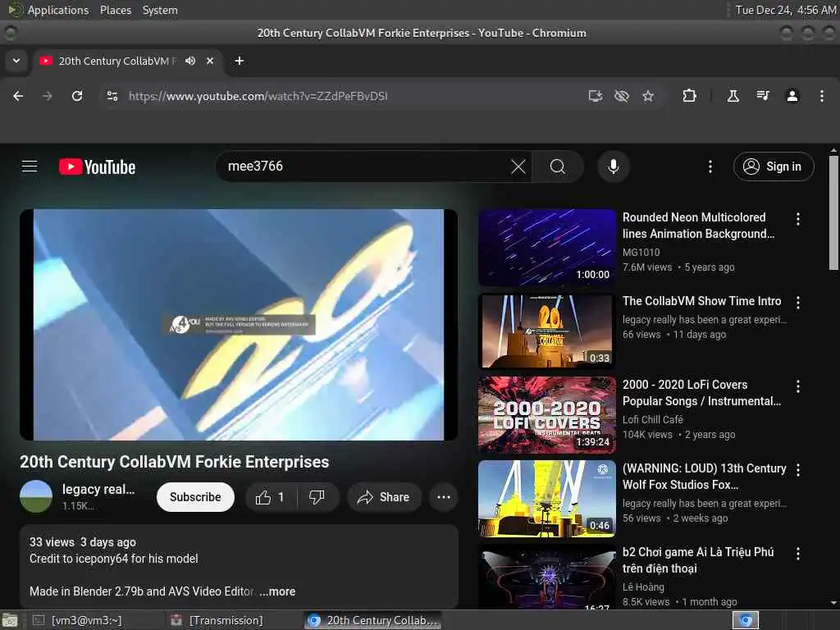
Task: Open YouTube hamburger guide menu
Action: pos(30,167)
